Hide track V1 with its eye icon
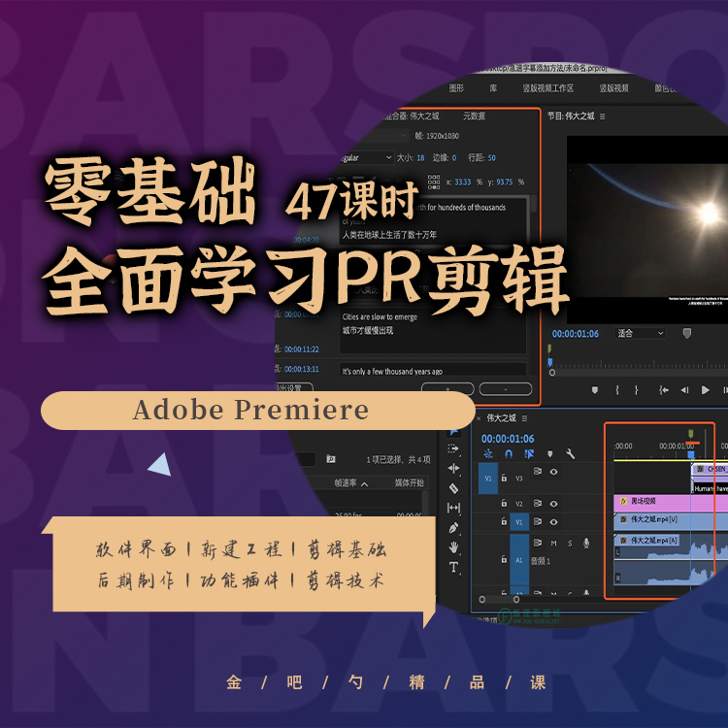This screenshot has height=728, width=728. pos(553,522)
